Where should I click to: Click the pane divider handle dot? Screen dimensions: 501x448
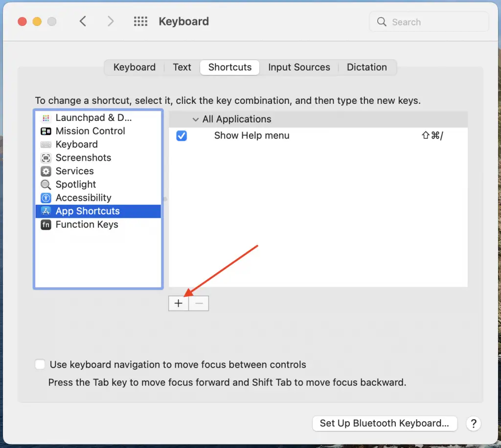tap(165, 199)
